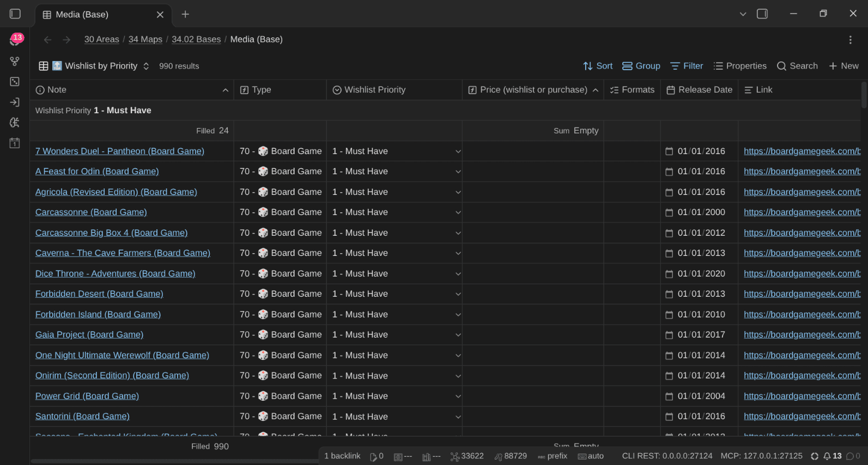Click the Release Date column header
868x465 pixels.
tap(700, 90)
